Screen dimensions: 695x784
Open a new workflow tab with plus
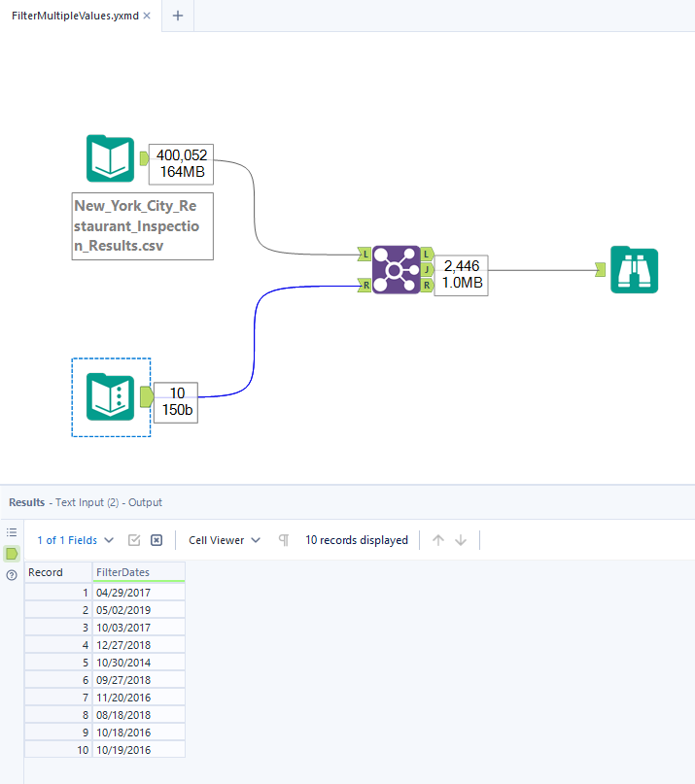[x=178, y=16]
